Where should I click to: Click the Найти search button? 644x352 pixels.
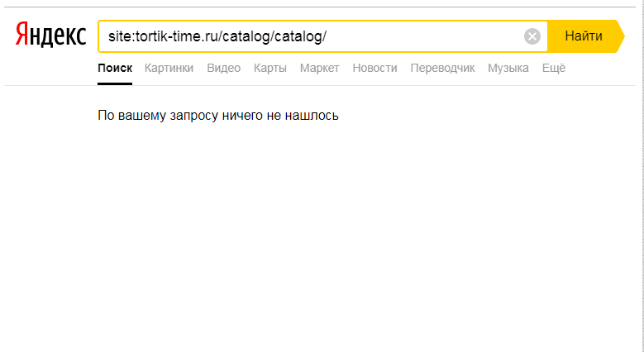(x=585, y=36)
